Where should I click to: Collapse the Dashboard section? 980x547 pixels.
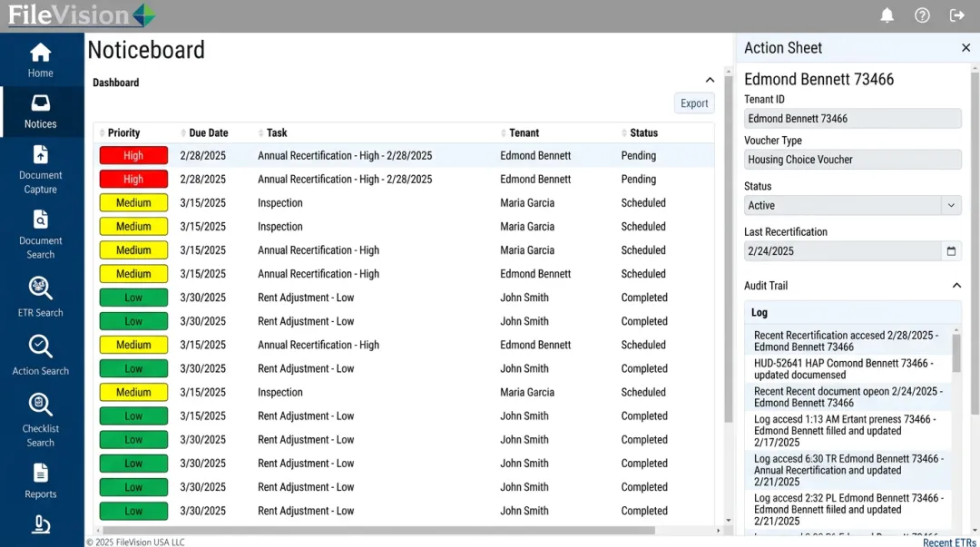point(710,80)
